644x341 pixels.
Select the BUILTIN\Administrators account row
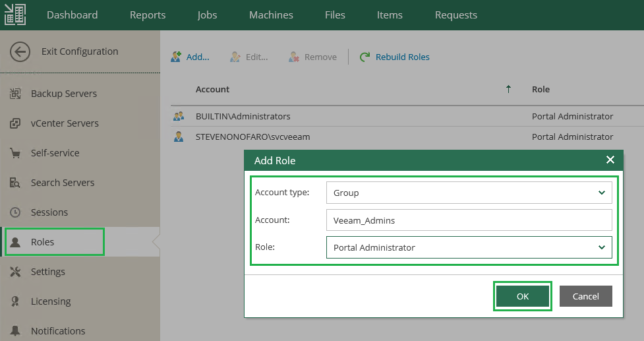pos(243,116)
